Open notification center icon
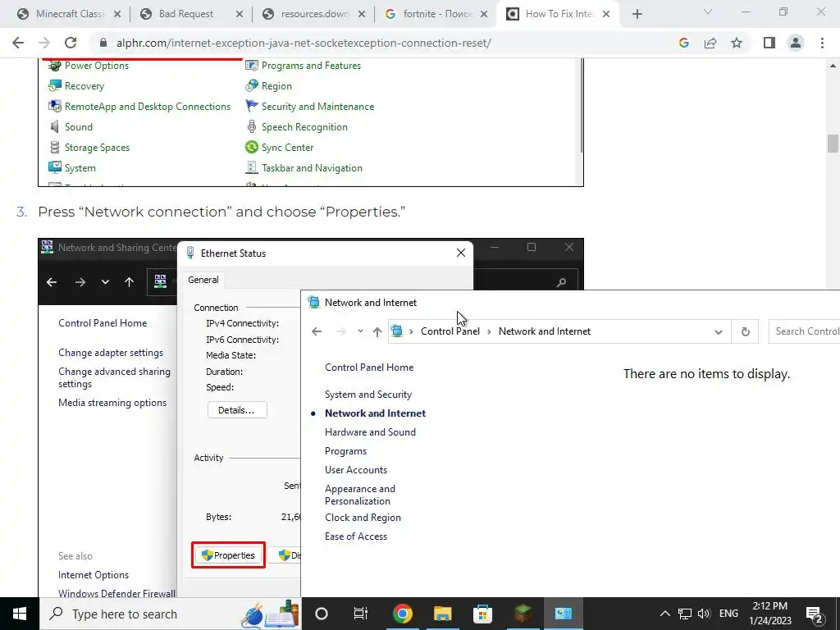 pyautogui.click(x=815, y=615)
